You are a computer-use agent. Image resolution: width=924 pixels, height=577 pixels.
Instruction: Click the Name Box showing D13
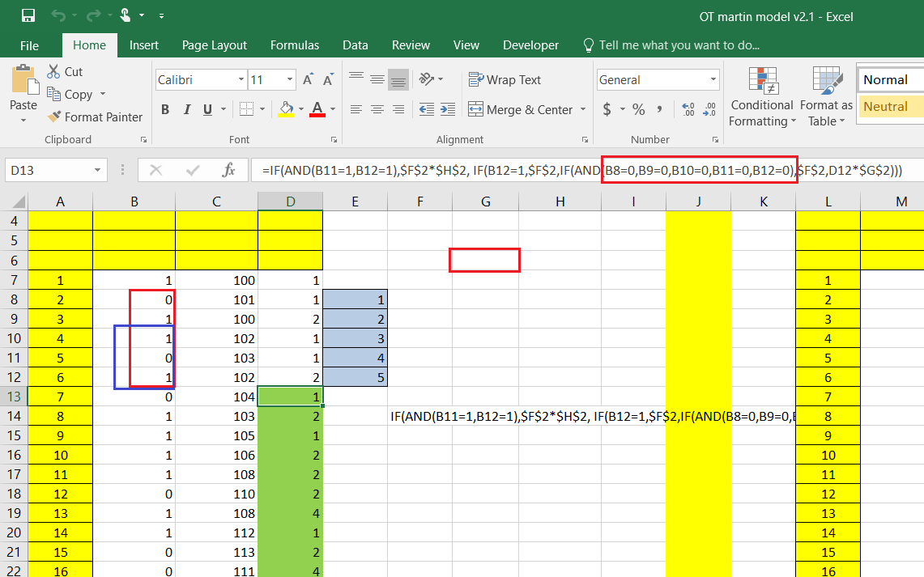pos(49,170)
